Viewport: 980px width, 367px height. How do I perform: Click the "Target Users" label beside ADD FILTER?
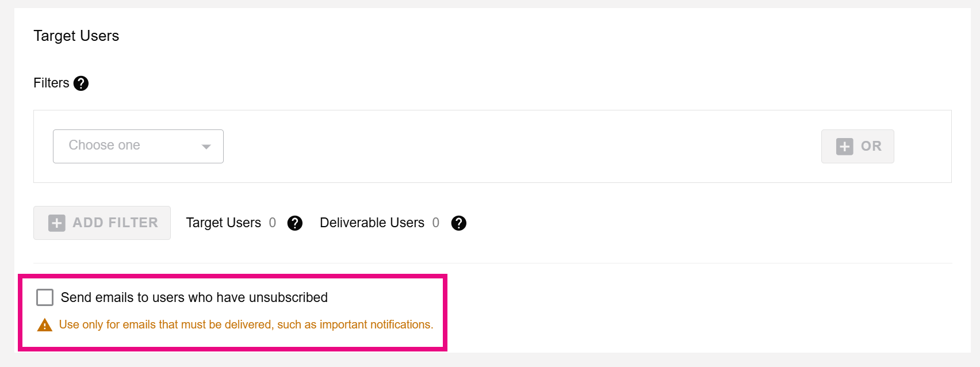(x=223, y=223)
